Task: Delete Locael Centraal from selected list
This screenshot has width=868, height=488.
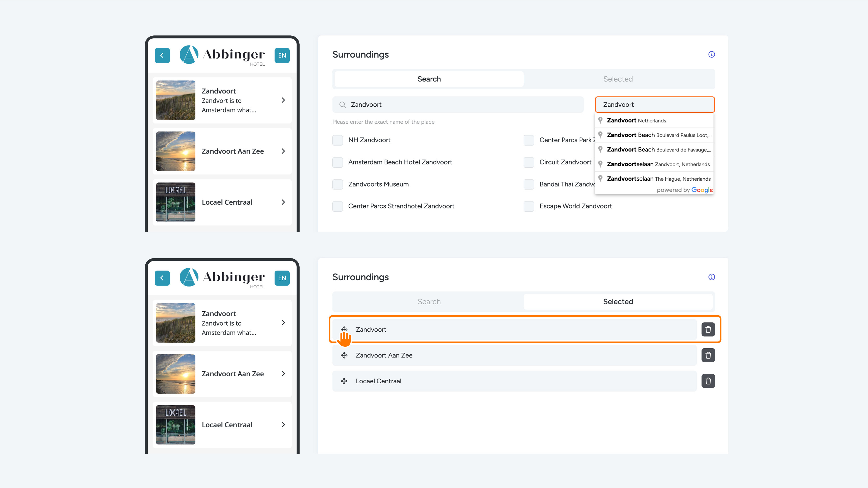Action: coord(708,381)
